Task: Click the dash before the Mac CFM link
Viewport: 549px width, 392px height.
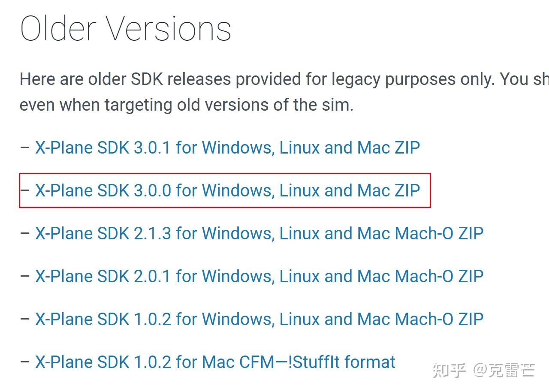Action: (x=25, y=362)
